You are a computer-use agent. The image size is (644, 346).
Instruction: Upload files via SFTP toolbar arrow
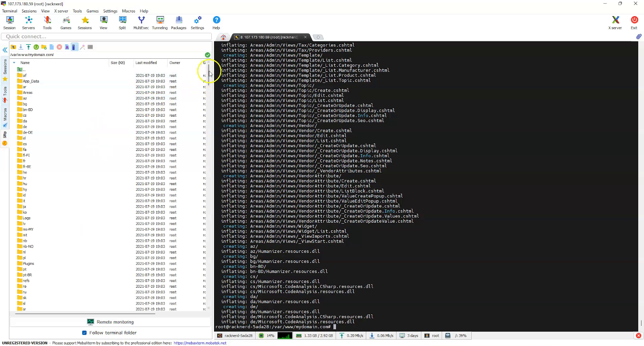click(29, 47)
